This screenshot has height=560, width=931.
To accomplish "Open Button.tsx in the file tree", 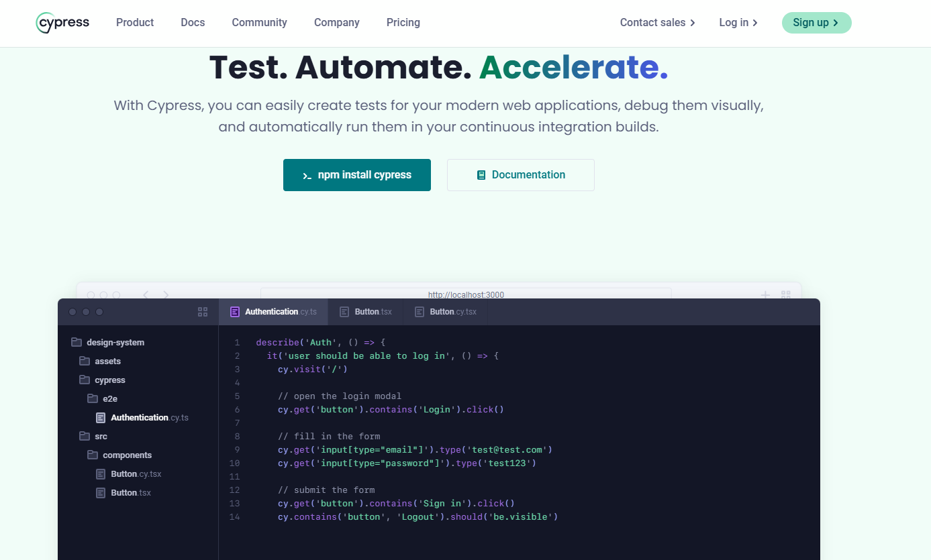I will pos(123,492).
